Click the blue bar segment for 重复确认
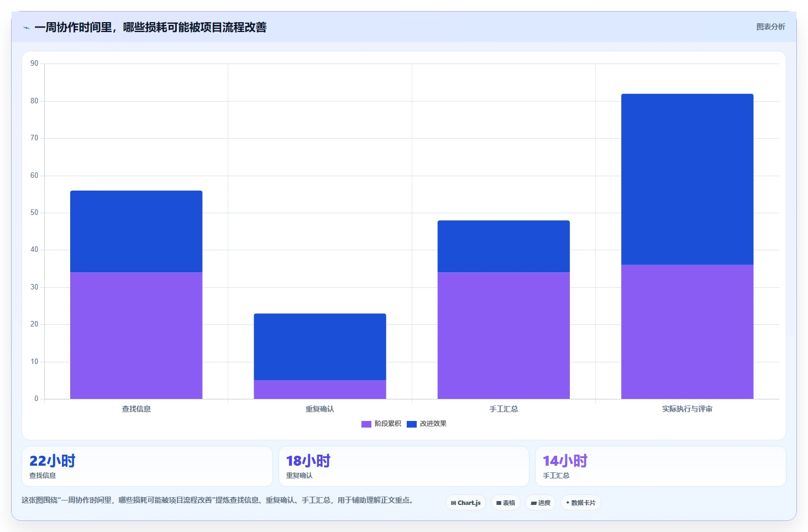Image resolution: width=808 pixels, height=532 pixels. point(320,347)
